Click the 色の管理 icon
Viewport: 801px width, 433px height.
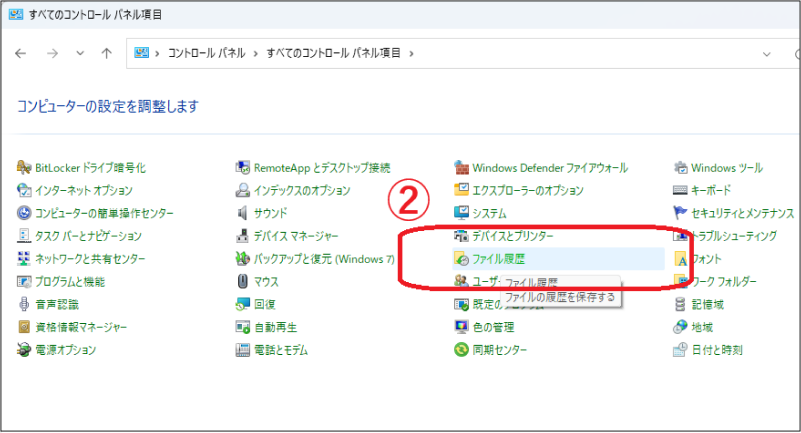[x=461, y=327]
